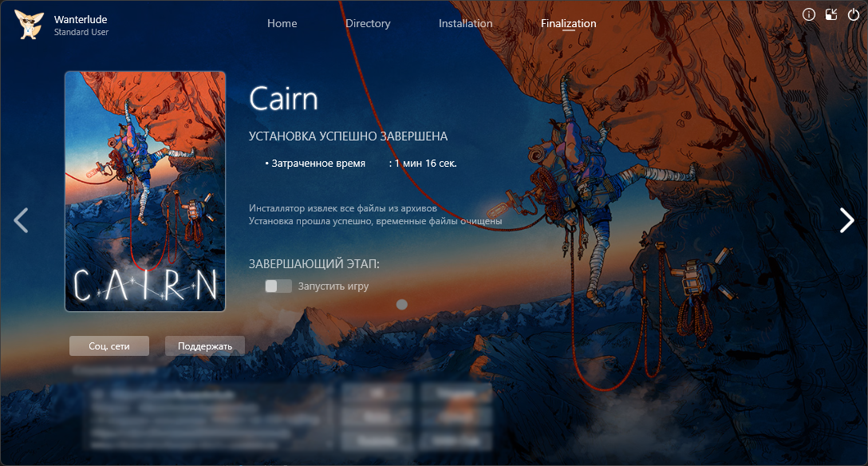Switch to the Home tab

click(x=282, y=23)
